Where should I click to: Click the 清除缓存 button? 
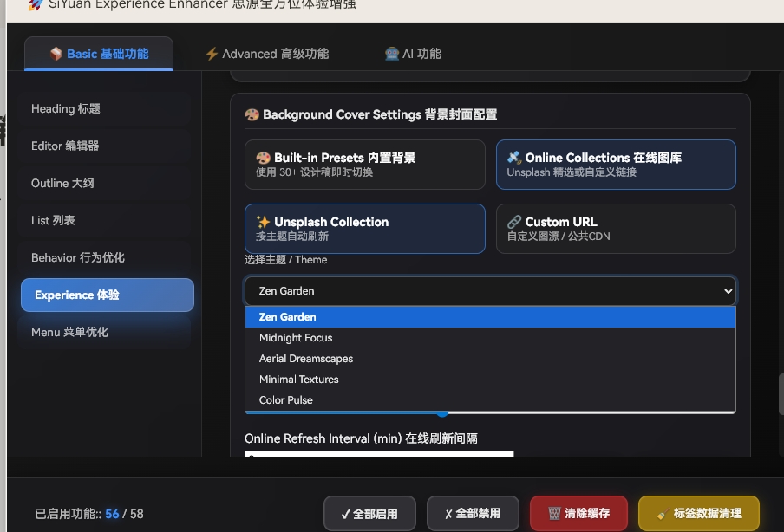[x=578, y=513]
